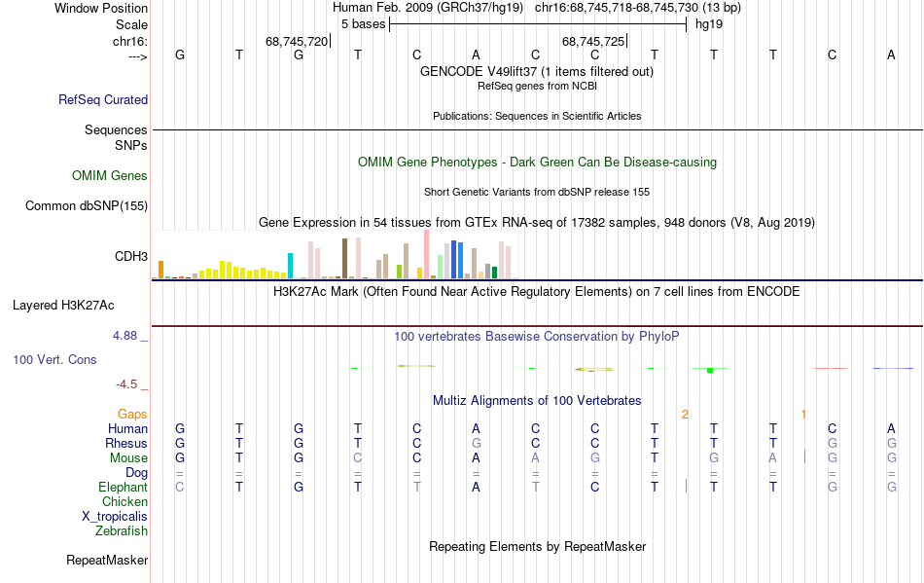Click the 68,745,720 ruler coordinate
924x583 pixels.
(297, 41)
